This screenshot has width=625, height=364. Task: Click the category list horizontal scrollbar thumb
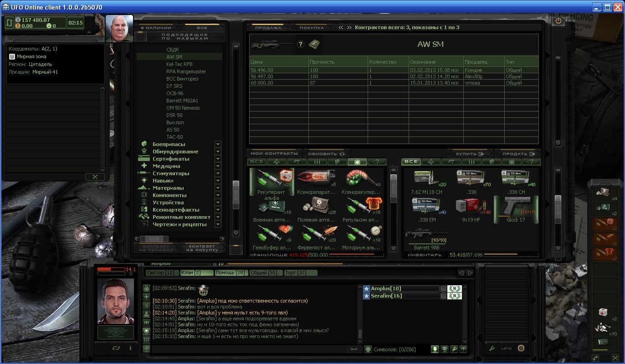pos(154,238)
